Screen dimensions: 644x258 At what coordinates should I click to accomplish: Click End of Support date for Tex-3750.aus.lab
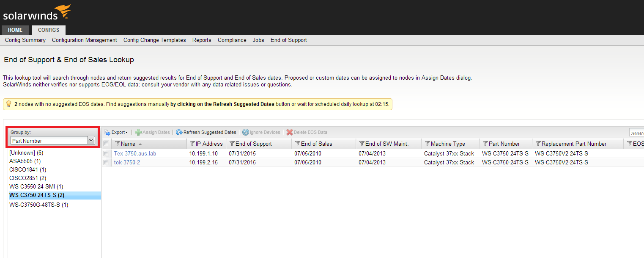(x=242, y=153)
